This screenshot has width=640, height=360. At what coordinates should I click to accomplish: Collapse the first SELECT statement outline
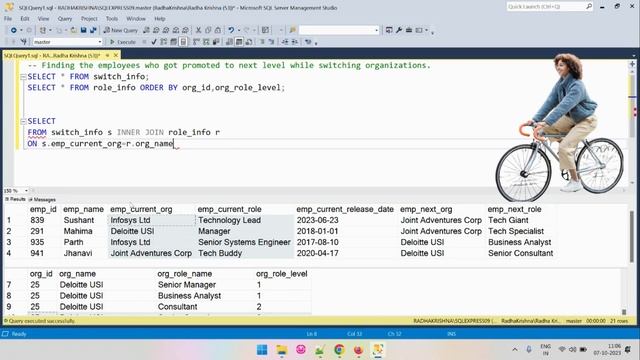point(23,77)
